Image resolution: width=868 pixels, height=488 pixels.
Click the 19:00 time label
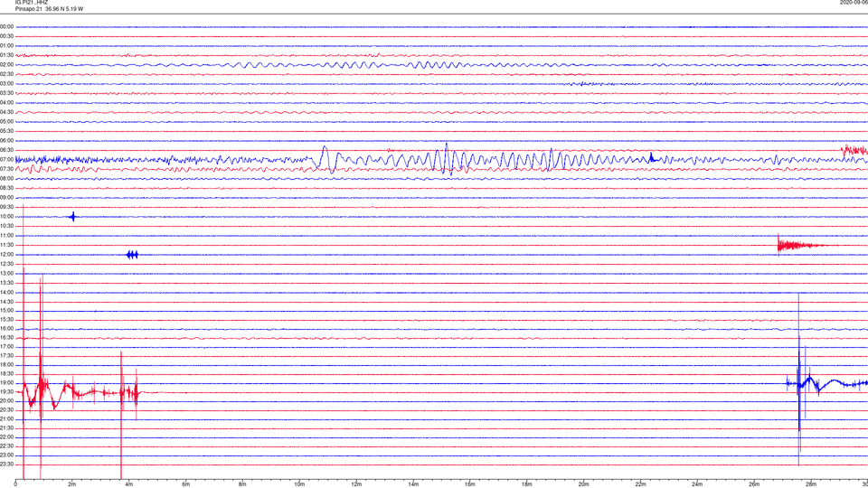pos(6,382)
